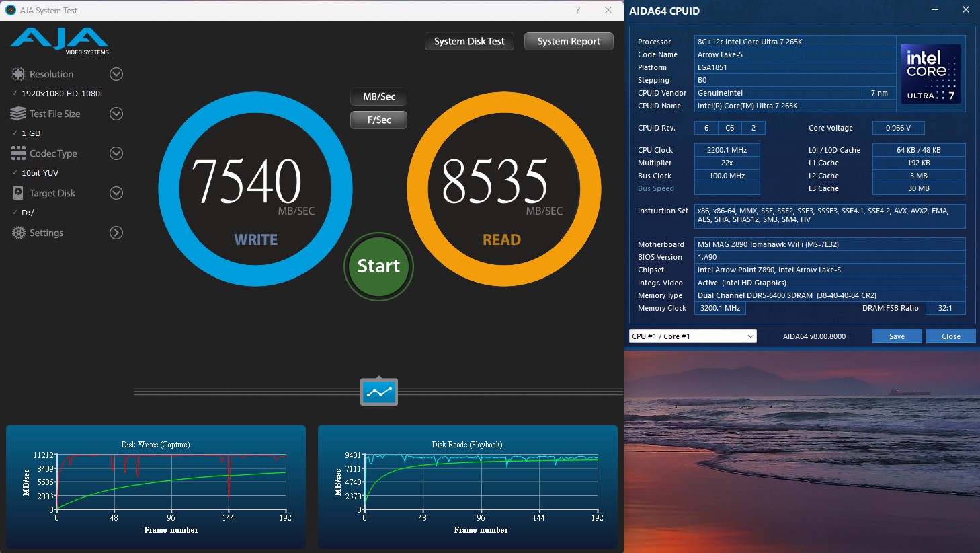Switch units to F/Sec
980x553 pixels.
tap(378, 120)
